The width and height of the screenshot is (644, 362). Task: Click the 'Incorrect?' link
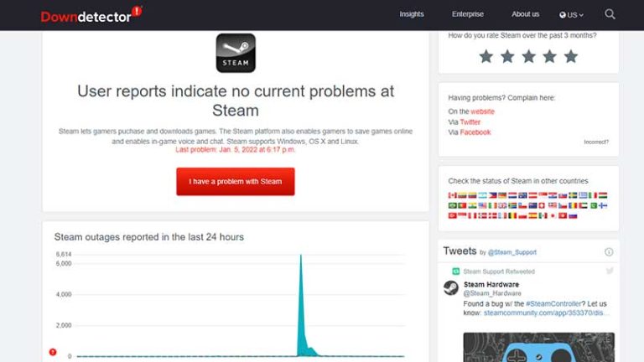596,142
